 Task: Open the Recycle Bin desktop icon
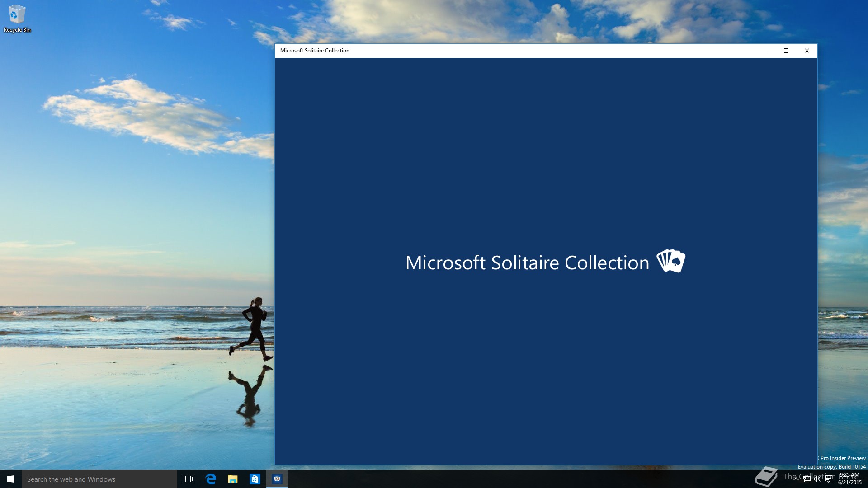coord(17,19)
